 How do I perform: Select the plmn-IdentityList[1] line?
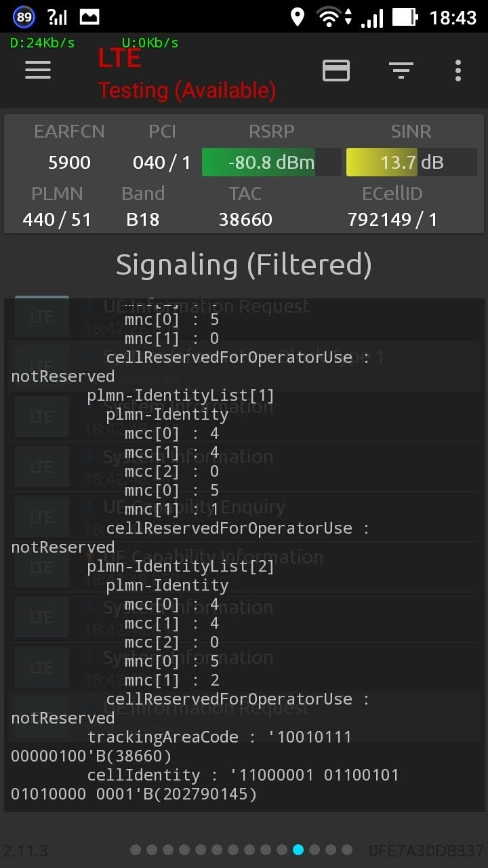(180, 395)
